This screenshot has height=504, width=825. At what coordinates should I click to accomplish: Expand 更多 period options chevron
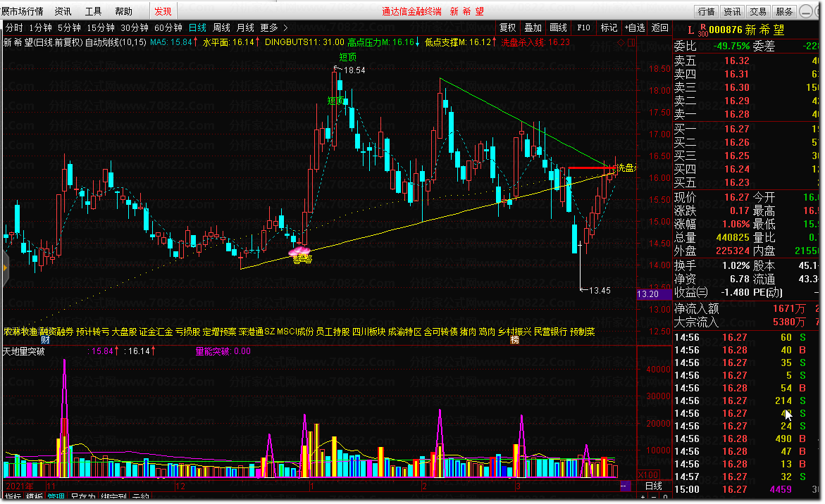(286, 28)
